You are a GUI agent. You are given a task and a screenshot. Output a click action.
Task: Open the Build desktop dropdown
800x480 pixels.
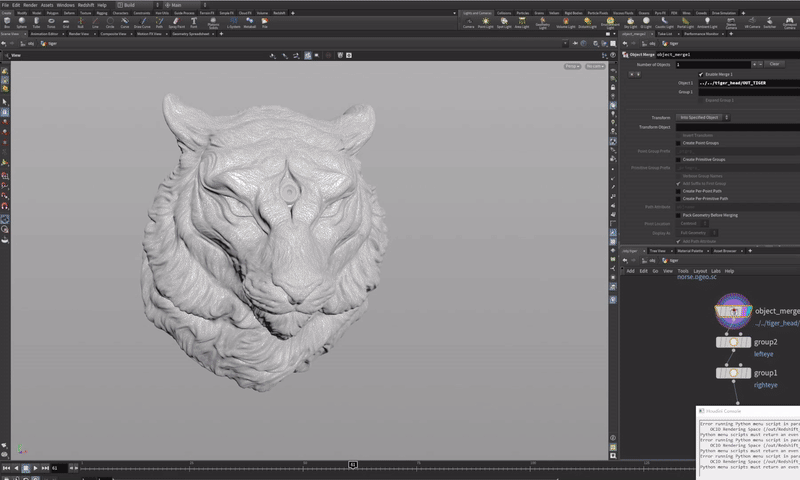pyautogui.click(x=138, y=5)
